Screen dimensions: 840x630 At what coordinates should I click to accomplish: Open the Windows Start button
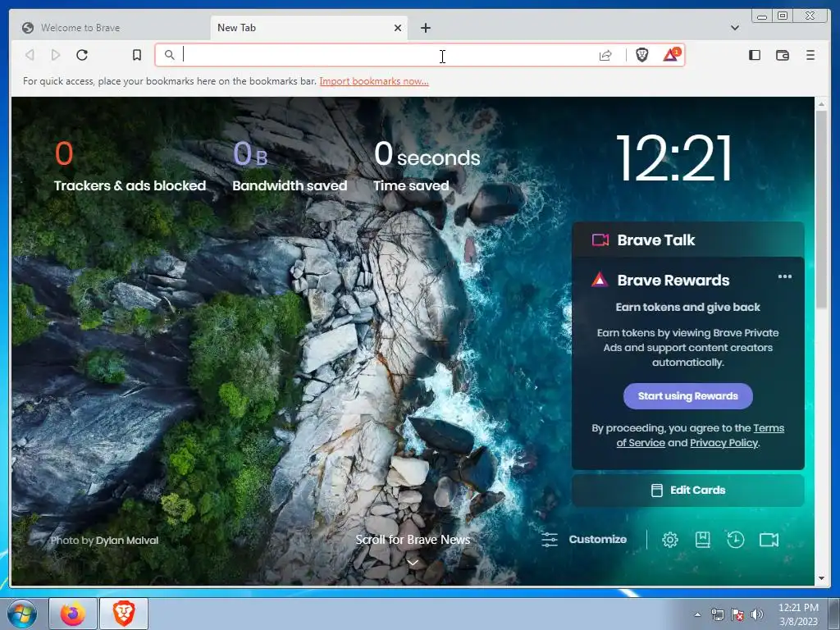click(x=22, y=614)
